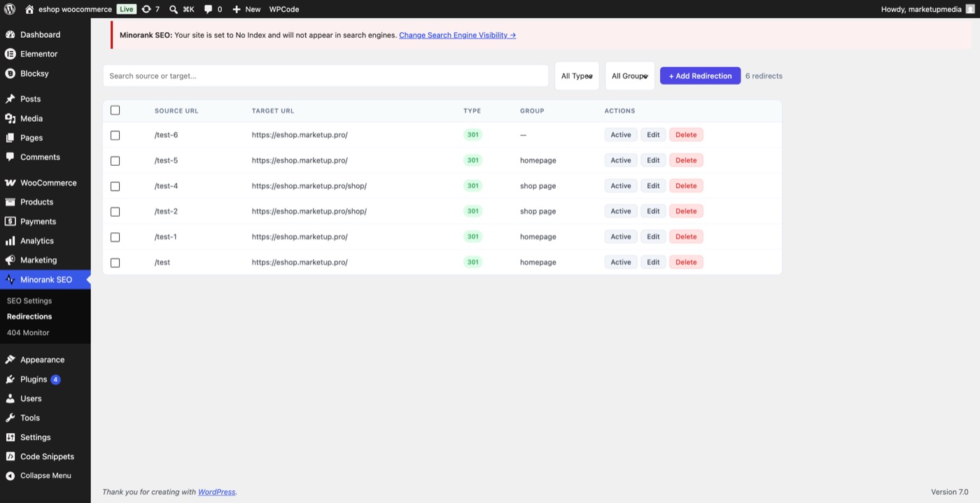Click the 6 redirects count text
This screenshot has width=980, height=503.
[x=764, y=76]
